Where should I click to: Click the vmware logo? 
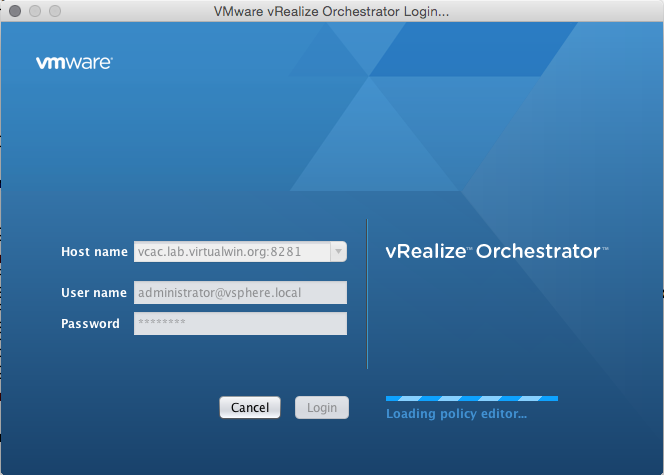(x=74, y=63)
